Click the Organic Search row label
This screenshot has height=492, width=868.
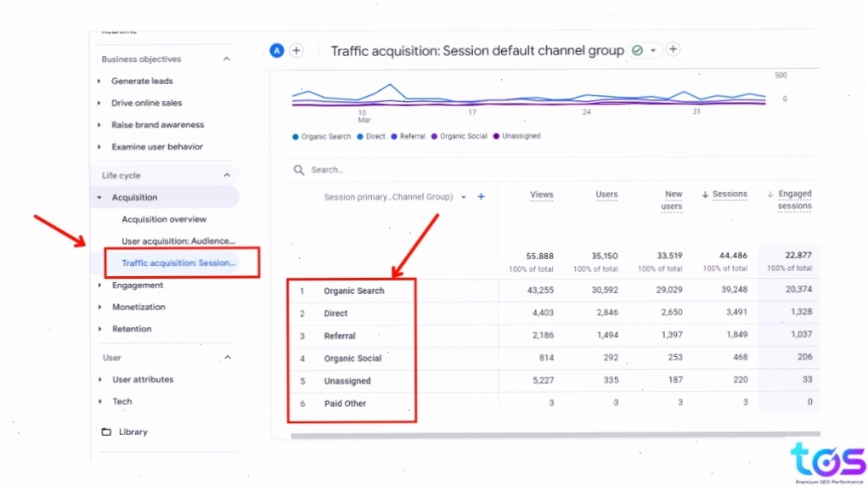coord(353,291)
